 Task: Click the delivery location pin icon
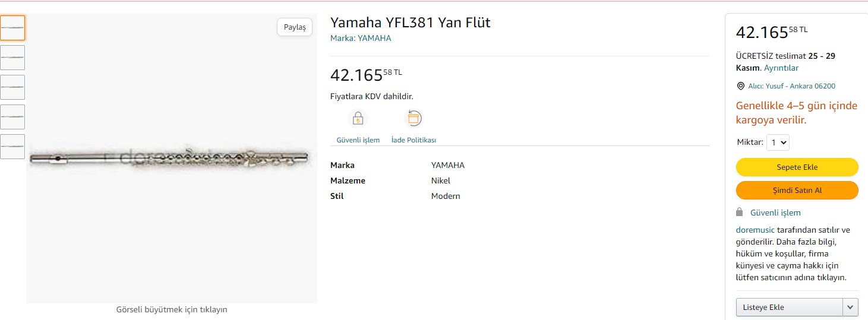point(740,86)
